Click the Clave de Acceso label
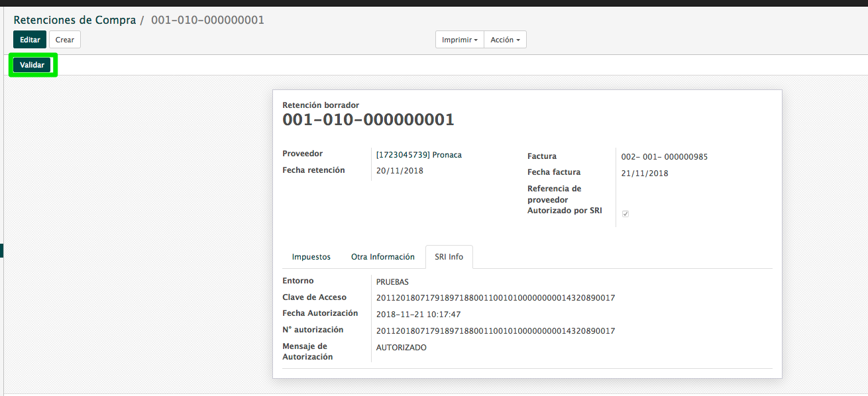 (314, 297)
